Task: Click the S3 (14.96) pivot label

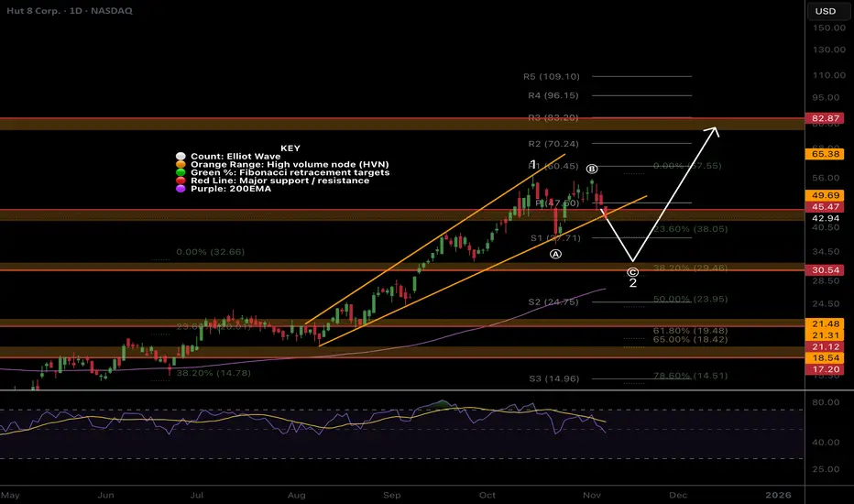Action: pyautogui.click(x=553, y=378)
